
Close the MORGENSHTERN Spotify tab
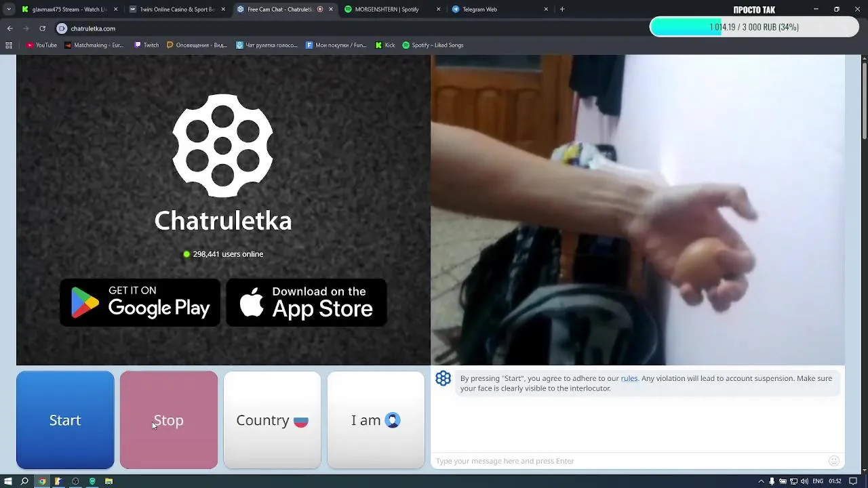click(438, 9)
